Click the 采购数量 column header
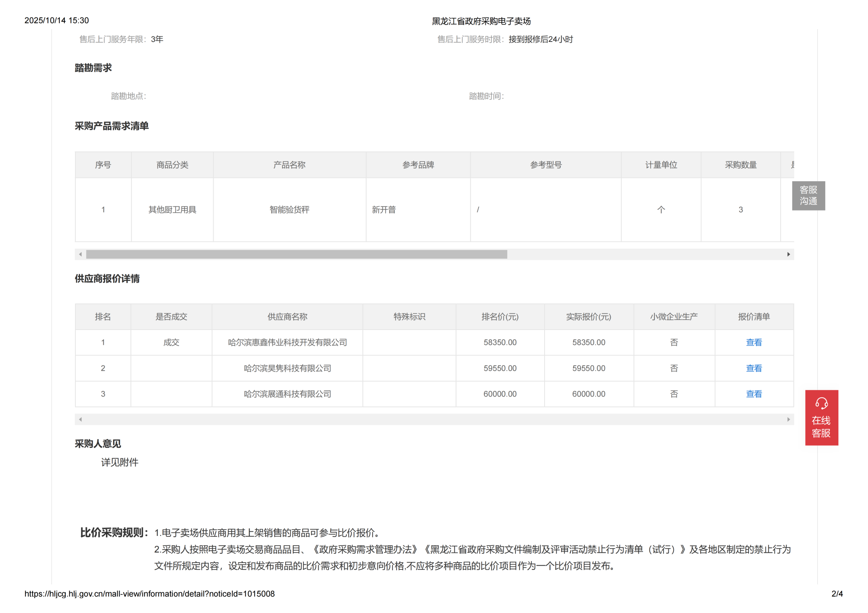Image resolution: width=868 pixels, height=613 pixels. (x=740, y=165)
